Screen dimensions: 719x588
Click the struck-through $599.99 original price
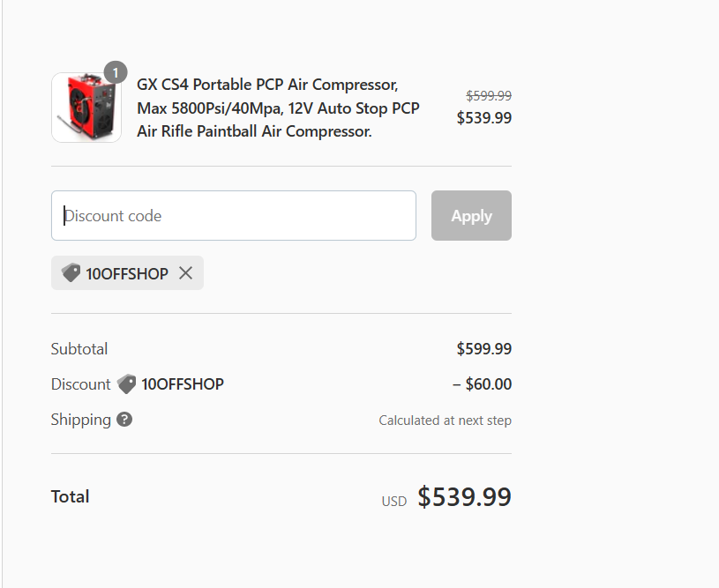pos(489,95)
